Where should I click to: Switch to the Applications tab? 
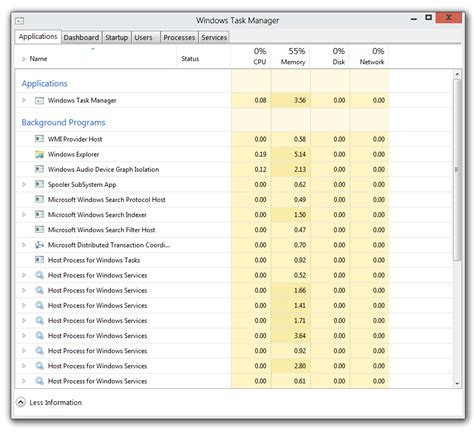[x=38, y=37]
